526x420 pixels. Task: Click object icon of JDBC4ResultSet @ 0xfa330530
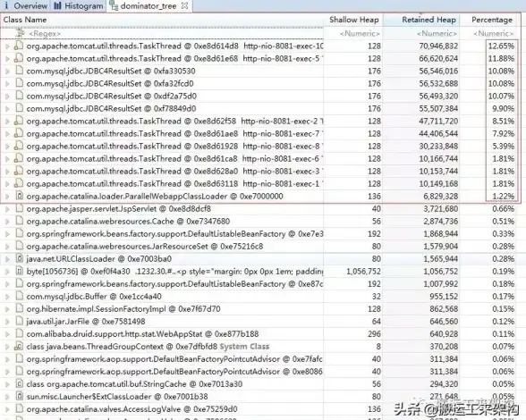click(x=20, y=71)
